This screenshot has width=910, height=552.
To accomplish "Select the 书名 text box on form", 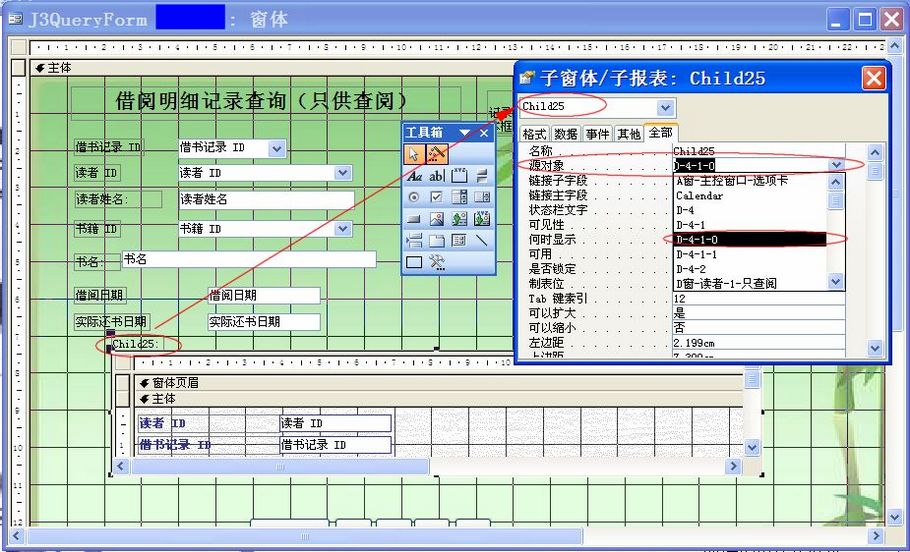I will click(249, 259).
